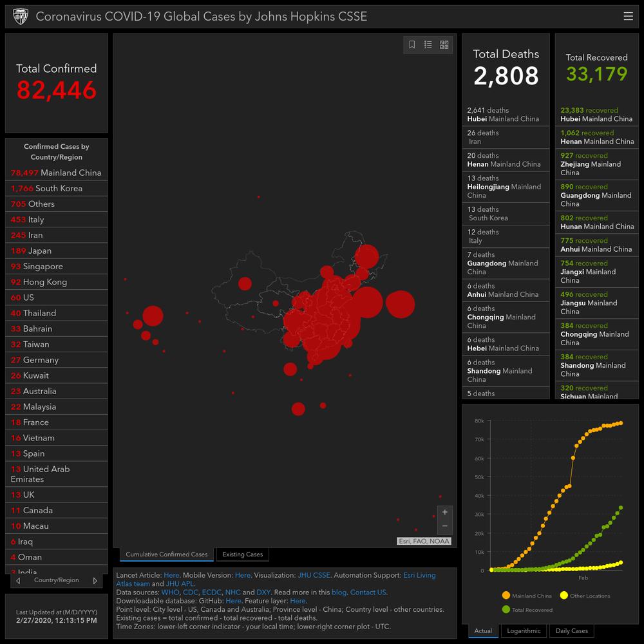Select '13 United Arab Emirates' in country list

tap(56, 474)
